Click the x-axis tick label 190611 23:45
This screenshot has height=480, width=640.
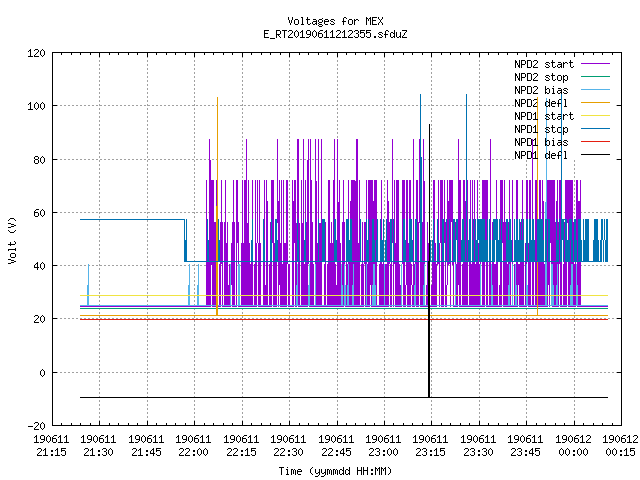click(526, 446)
